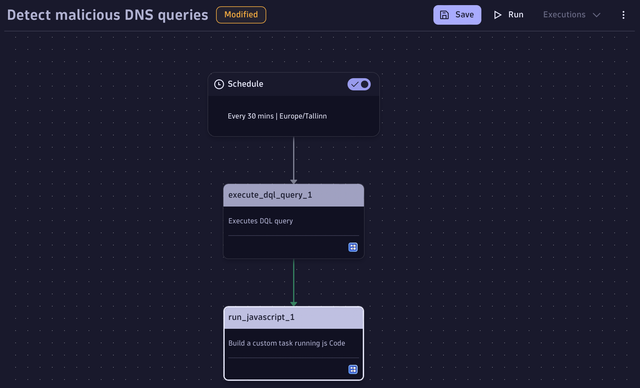Click the blue action icon in run_javascript_1
This screenshot has height=388, width=640.
[x=353, y=369]
